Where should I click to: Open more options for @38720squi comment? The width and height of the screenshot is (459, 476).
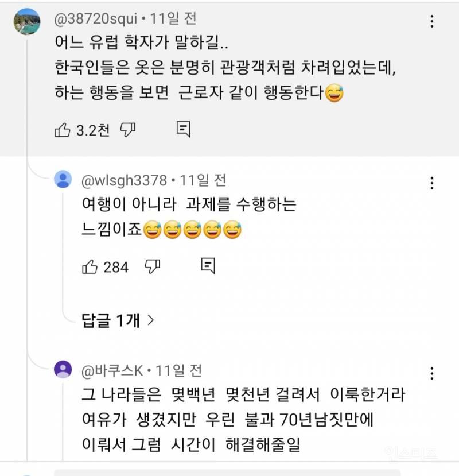[x=432, y=22]
